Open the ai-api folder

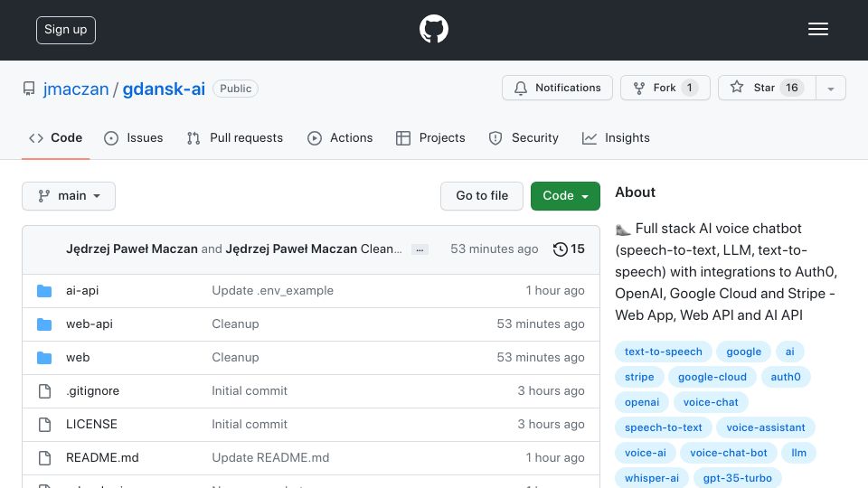82,290
